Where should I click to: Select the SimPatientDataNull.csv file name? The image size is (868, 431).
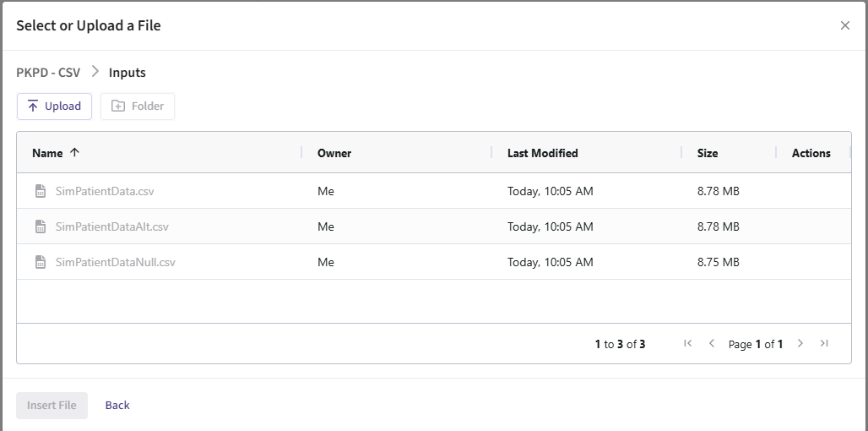pos(116,263)
